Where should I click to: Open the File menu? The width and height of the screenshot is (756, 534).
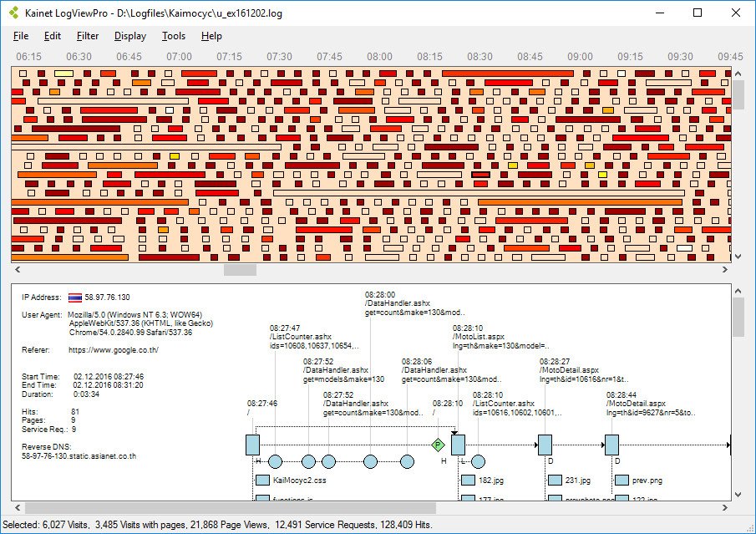point(21,36)
